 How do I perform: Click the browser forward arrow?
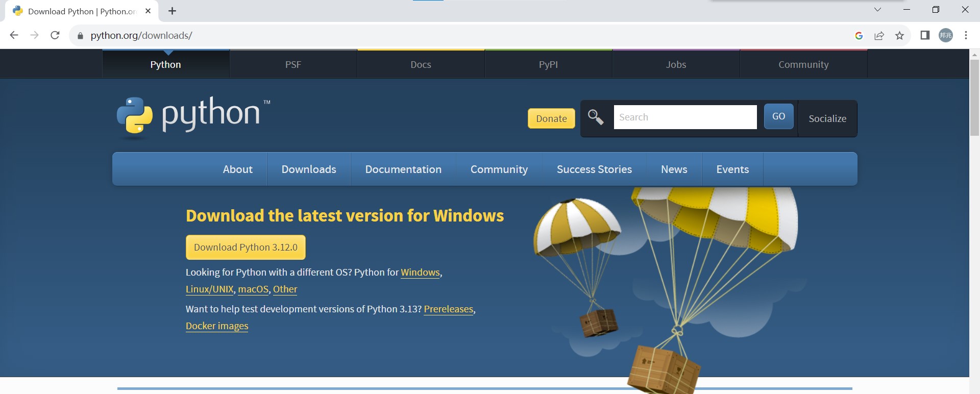34,35
